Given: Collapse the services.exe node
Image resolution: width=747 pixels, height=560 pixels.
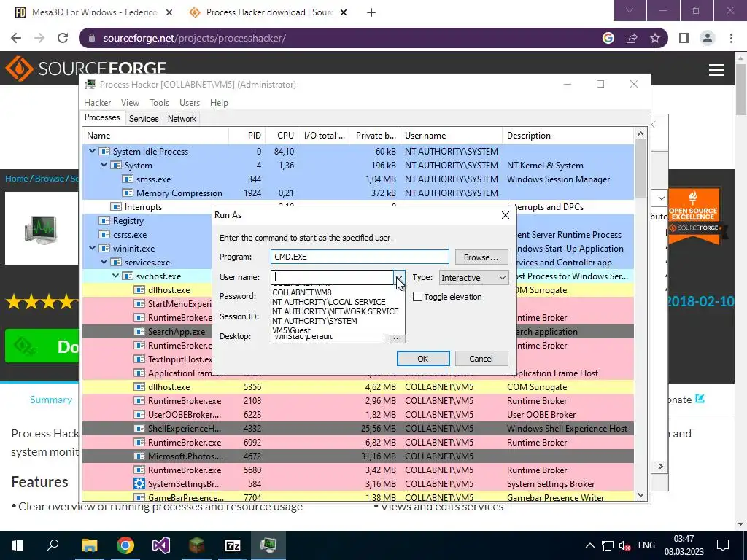Looking at the screenshot, I should 104,262.
